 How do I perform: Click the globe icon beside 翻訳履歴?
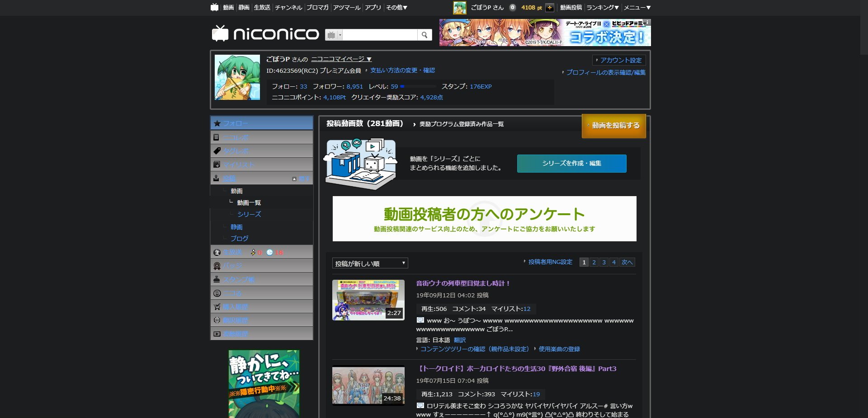(217, 320)
